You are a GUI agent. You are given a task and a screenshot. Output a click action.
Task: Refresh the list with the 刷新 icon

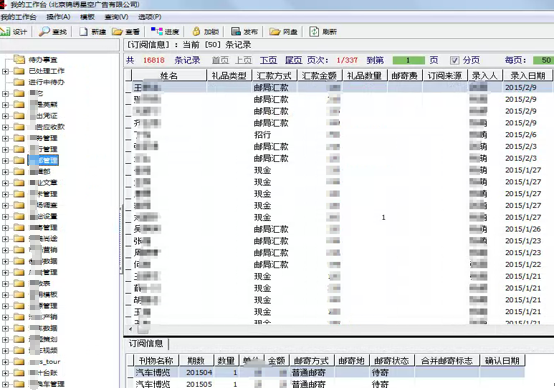(x=314, y=31)
